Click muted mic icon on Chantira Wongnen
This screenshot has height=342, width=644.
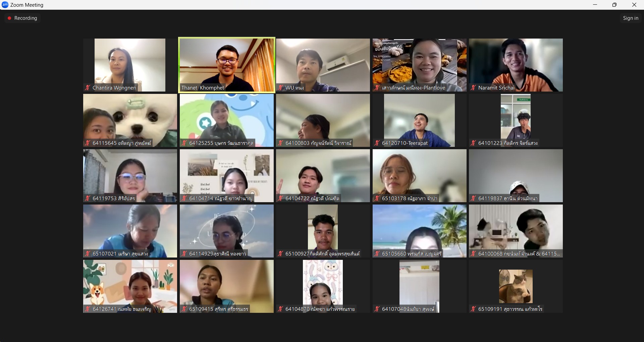pyautogui.click(x=88, y=88)
